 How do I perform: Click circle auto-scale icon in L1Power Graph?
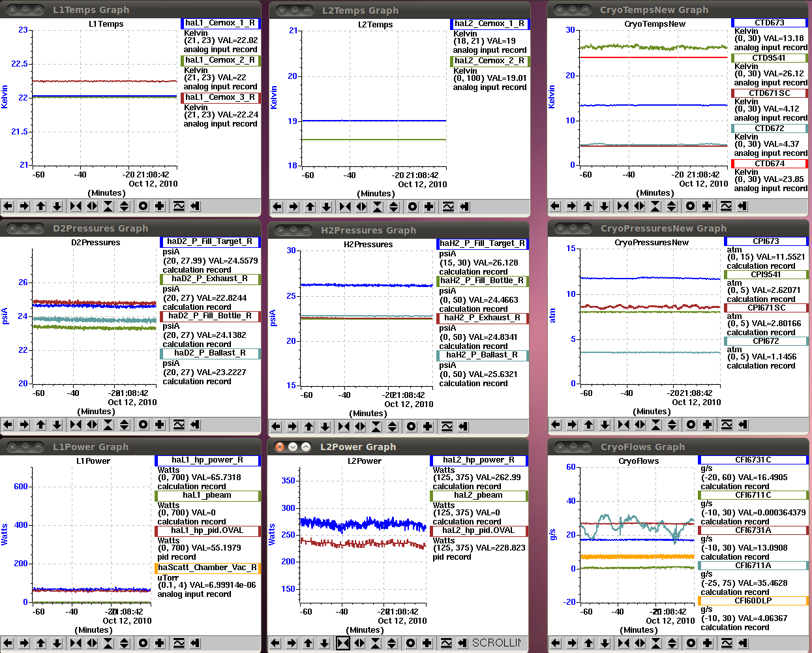pos(143,643)
